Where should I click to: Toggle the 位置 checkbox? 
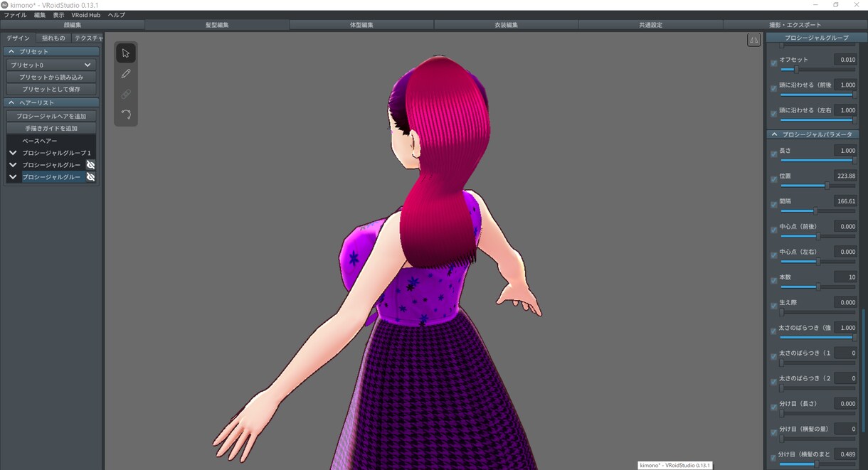tap(774, 179)
